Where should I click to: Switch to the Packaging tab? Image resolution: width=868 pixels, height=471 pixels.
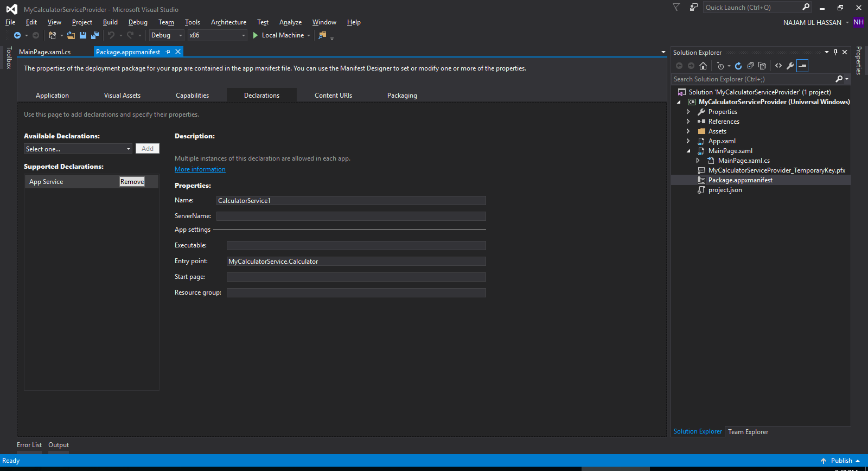pos(402,96)
